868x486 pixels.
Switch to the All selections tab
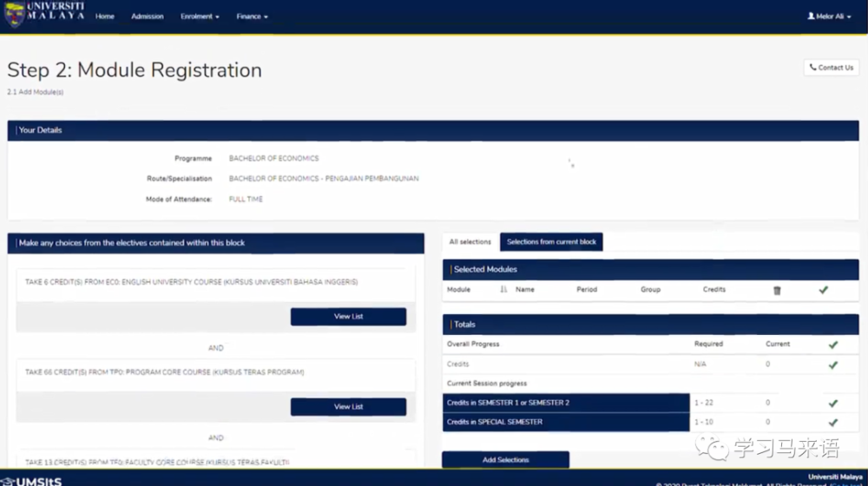click(470, 242)
